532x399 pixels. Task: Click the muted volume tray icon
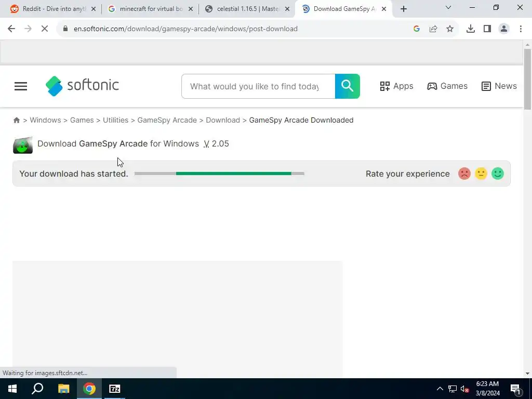click(464, 389)
